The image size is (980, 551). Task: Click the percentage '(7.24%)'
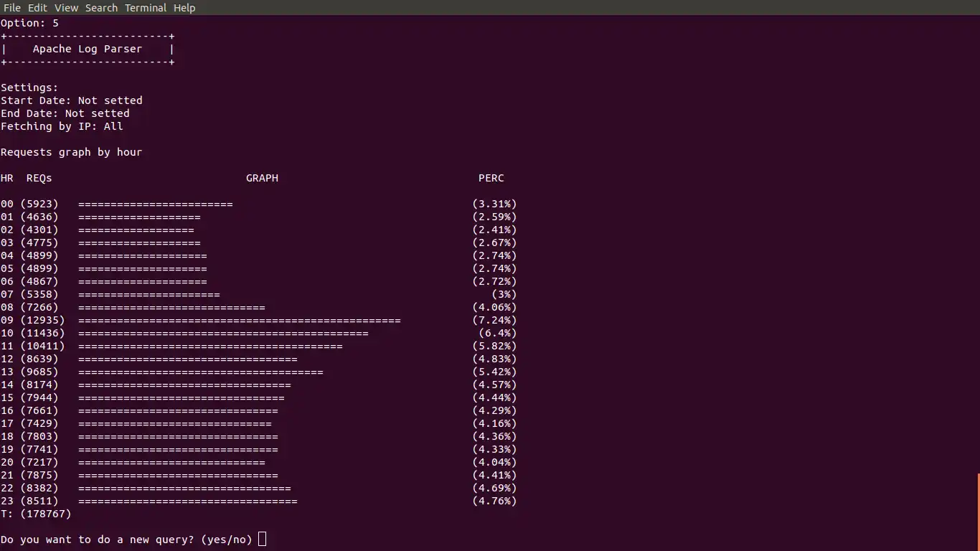click(494, 320)
